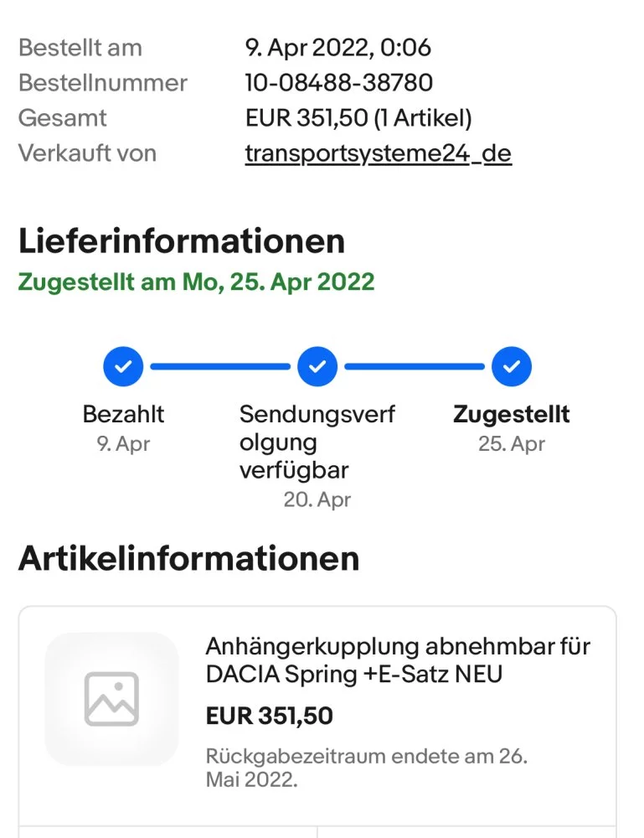Image resolution: width=644 pixels, height=838 pixels.
Task: Click progress line between Bezahlt and Sendungsverfolgung
Action: pos(220,366)
